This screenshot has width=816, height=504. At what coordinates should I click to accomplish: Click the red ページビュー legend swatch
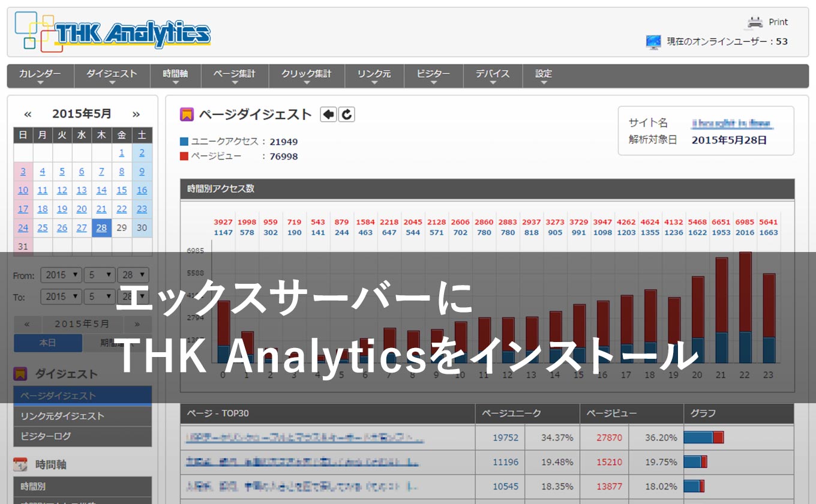point(184,157)
